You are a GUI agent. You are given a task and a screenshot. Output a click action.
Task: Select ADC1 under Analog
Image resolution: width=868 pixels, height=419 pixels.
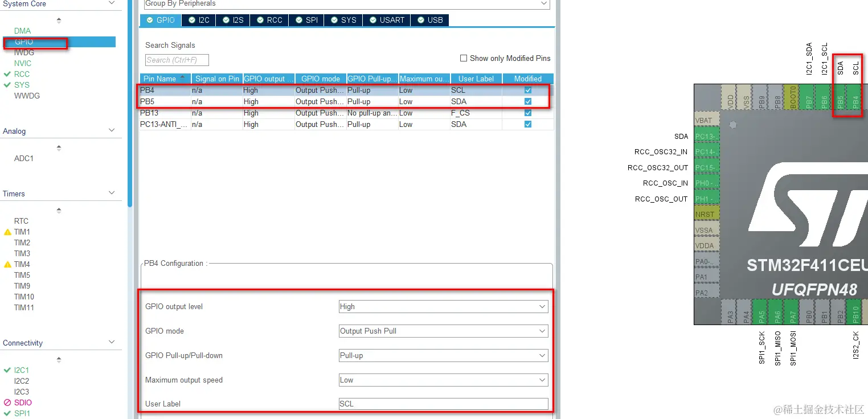pos(24,158)
